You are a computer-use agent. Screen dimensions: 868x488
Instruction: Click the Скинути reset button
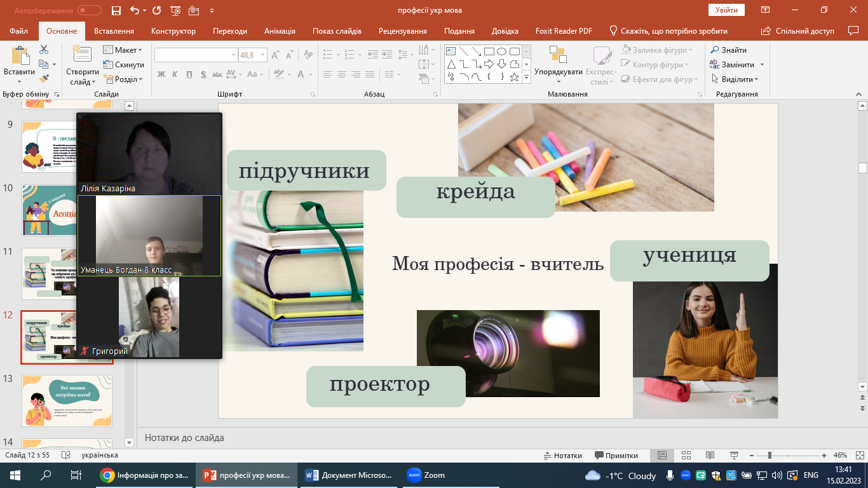click(123, 65)
